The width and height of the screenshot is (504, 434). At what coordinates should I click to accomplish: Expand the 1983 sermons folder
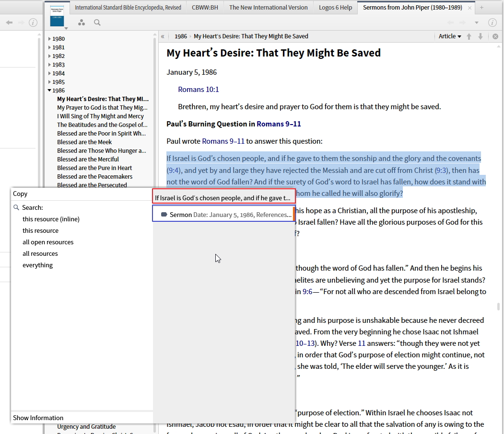tap(49, 65)
